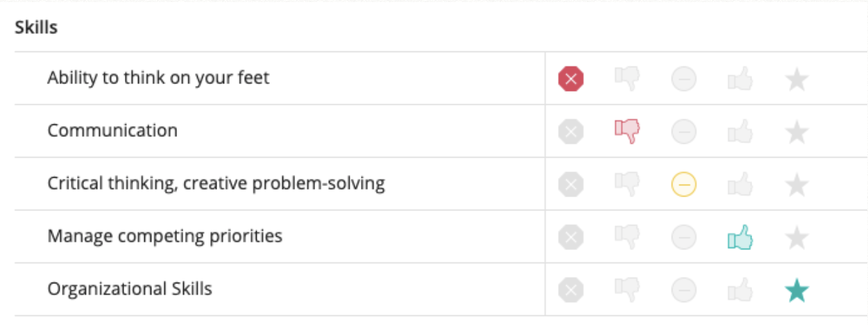Set thumbs up on Organizational Skills

pos(740,290)
